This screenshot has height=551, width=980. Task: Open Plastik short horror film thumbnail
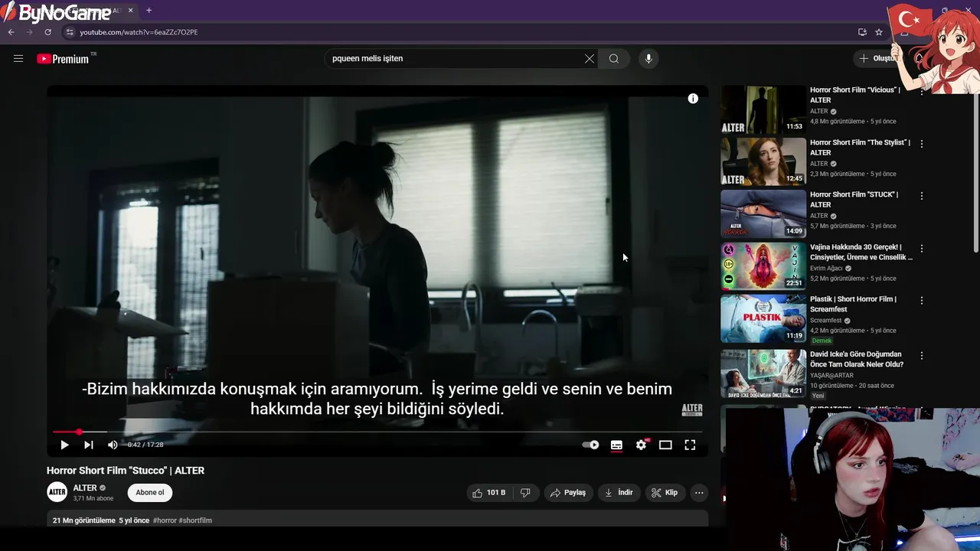point(763,318)
